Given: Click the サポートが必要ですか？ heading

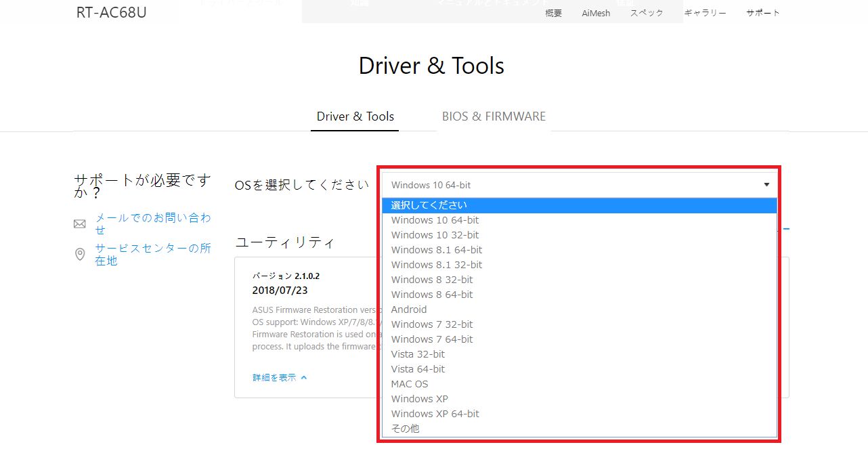Looking at the screenshot, I should coord(142,187).
